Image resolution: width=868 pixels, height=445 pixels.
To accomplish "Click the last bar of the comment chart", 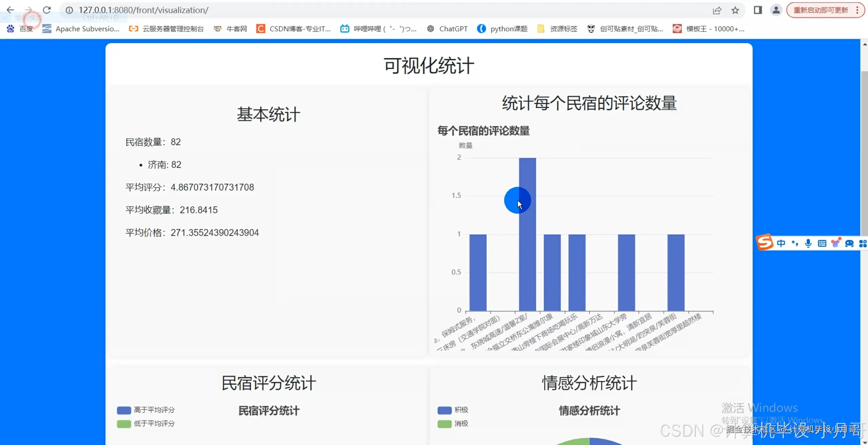I will click(676, 272).
